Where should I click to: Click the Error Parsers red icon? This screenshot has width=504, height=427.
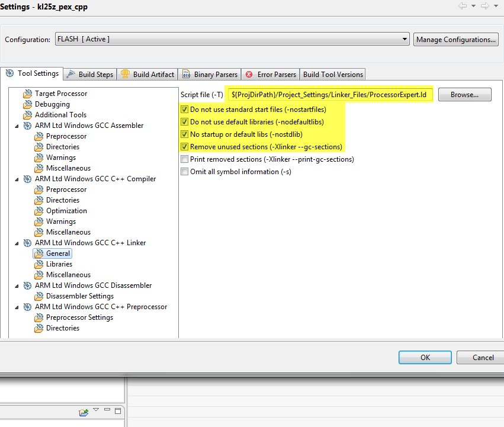pyautogui.click(x=249, y=74)
